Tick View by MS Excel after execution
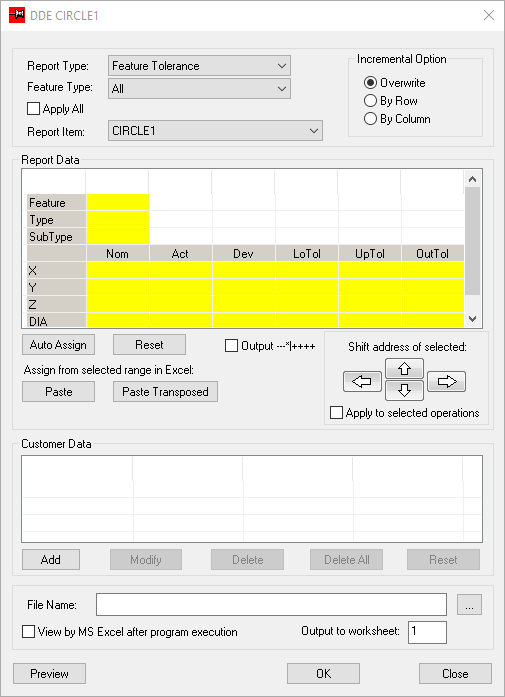The height and width of the screenshot is (697, 505). click(28, 632)
